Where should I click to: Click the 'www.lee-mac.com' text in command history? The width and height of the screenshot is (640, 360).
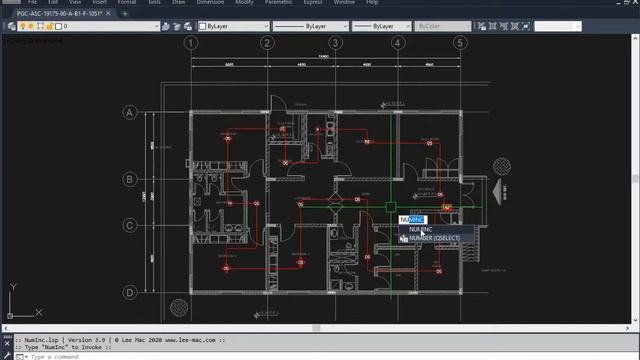[190, 340]
